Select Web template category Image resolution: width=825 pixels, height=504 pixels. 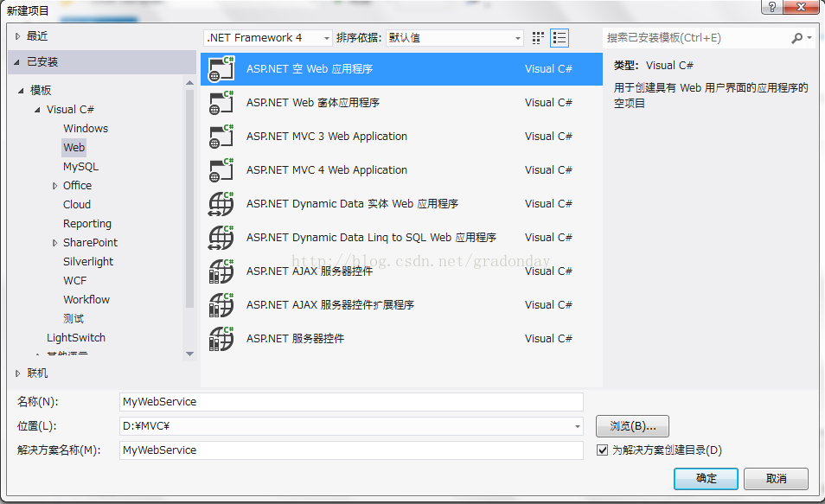74,147
